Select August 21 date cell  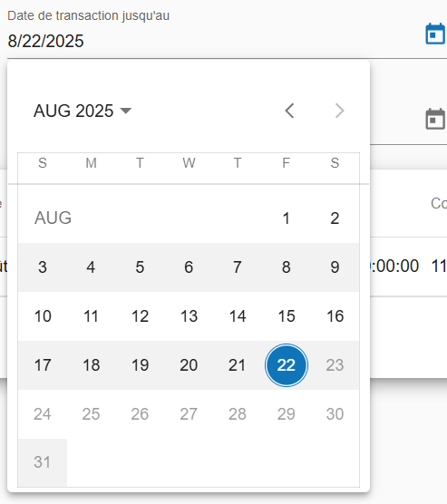tap(238, 365)
